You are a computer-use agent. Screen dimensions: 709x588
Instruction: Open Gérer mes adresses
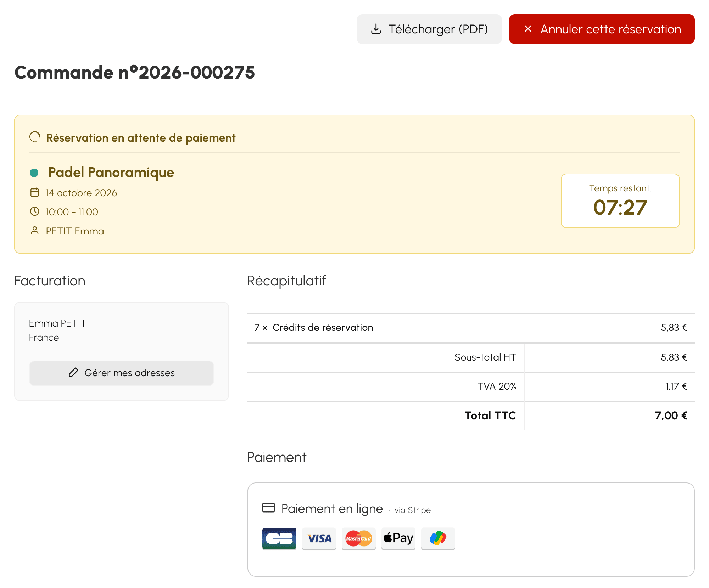[122, 373]
